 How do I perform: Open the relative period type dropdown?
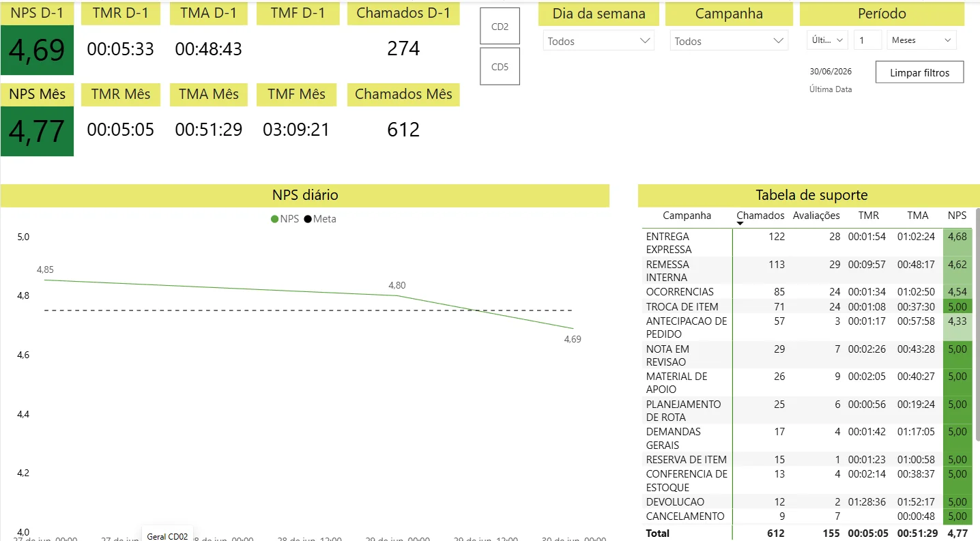(827, 40)
